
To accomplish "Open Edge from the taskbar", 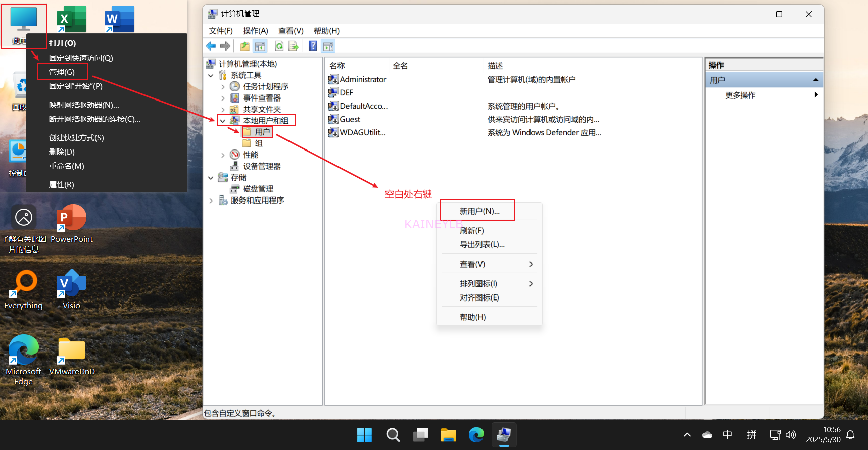I will click(476, 435).
